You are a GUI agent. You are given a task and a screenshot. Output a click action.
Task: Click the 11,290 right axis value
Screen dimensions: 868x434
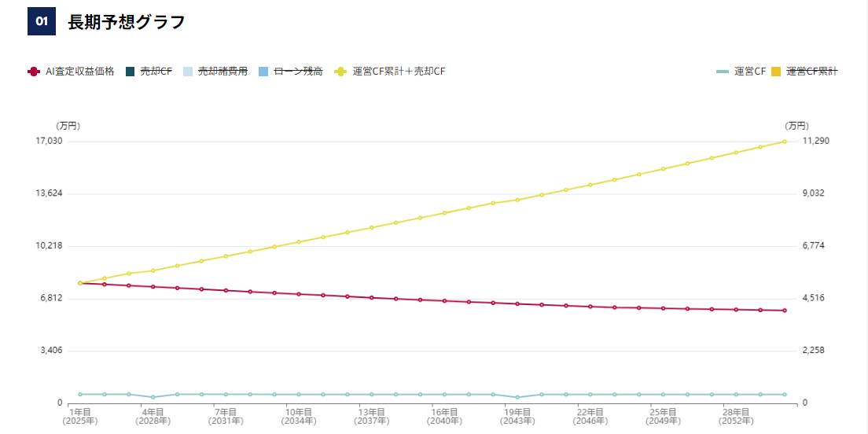(815, 141)
